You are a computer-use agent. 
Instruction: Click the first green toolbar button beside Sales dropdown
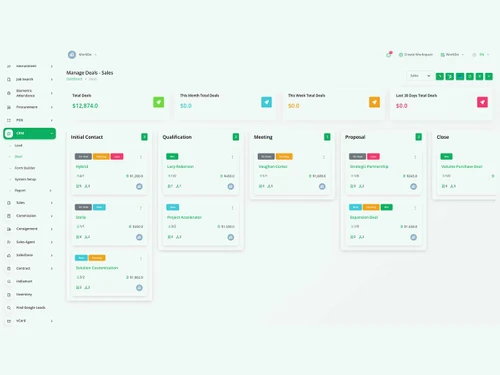(x=440, y=76)
